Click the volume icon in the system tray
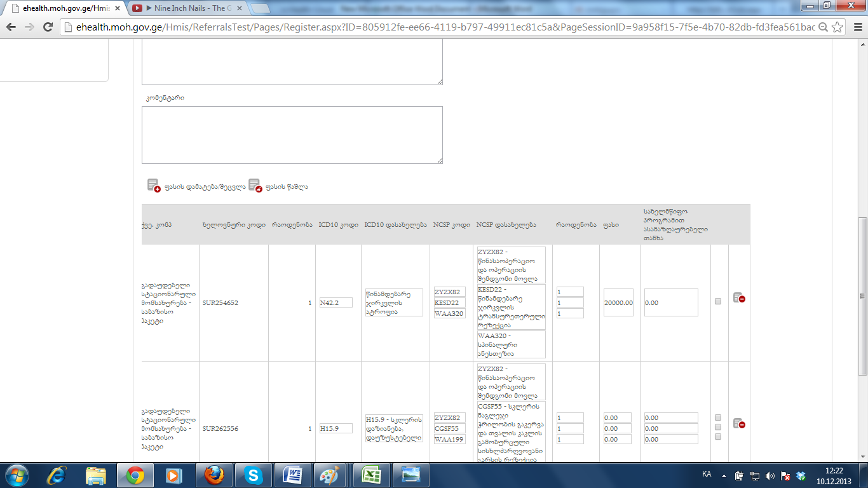 coord(770,475)
